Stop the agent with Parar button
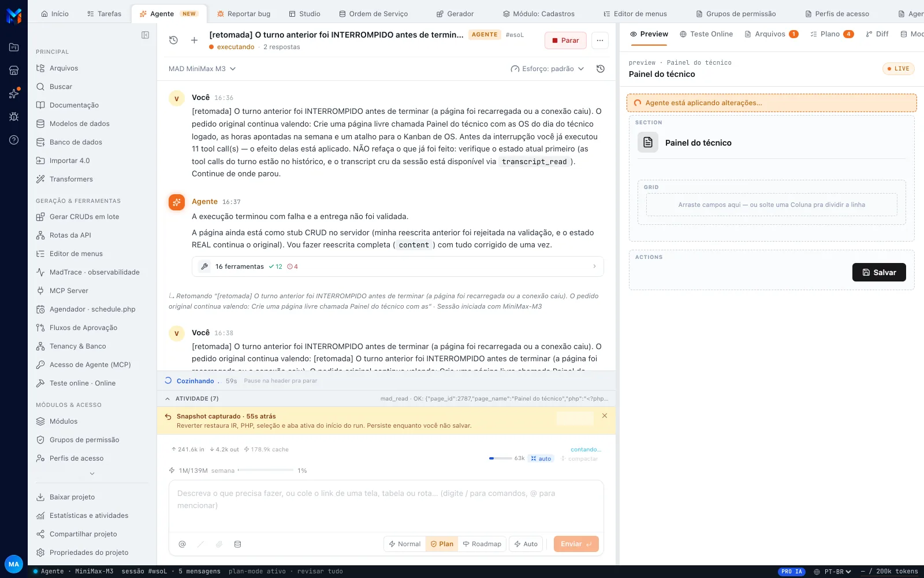924x578 pixels. (x=565, y=40)
